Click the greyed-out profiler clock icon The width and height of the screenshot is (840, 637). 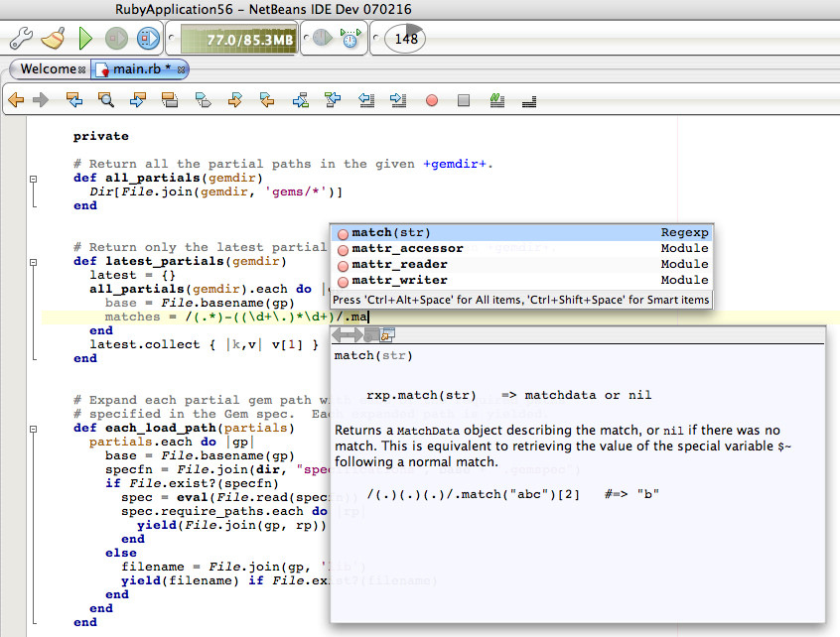(x=323, y=38)
